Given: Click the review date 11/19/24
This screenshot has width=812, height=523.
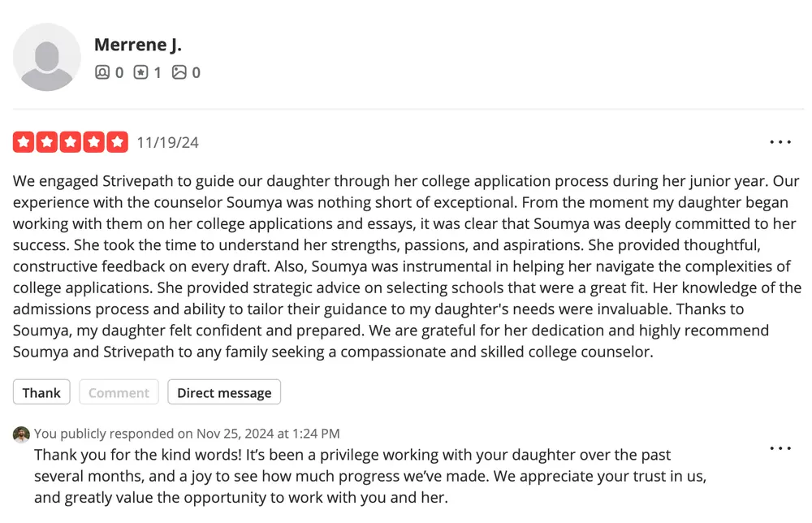Looking at the screenshot, I should coord(168,142).
